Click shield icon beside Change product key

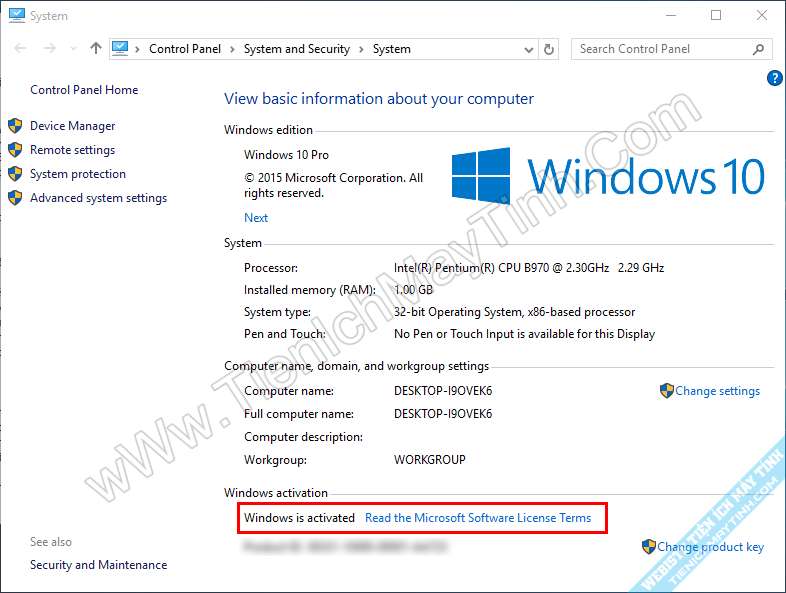649,546
